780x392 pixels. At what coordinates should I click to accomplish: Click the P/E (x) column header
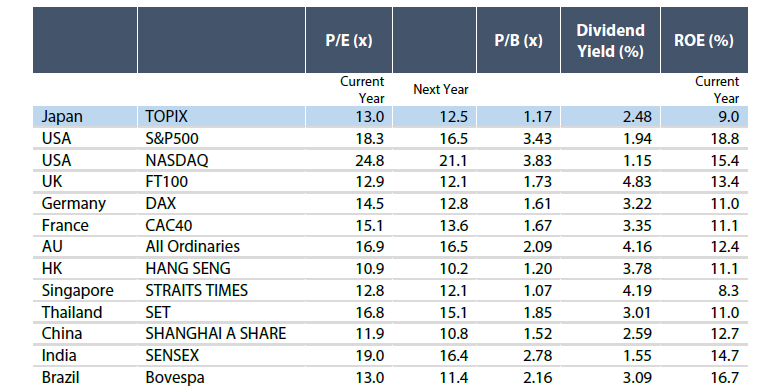pos(349,40)
